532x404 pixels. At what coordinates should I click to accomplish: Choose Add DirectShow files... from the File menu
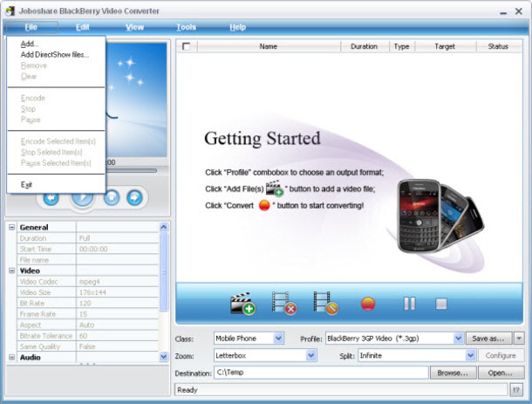[56, 55]
